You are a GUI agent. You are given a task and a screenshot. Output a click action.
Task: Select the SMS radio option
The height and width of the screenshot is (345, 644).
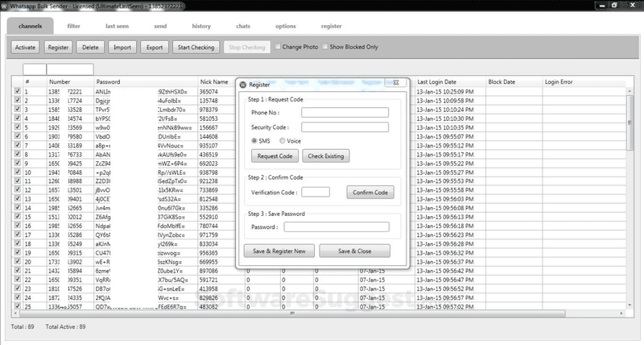[254, 140]
